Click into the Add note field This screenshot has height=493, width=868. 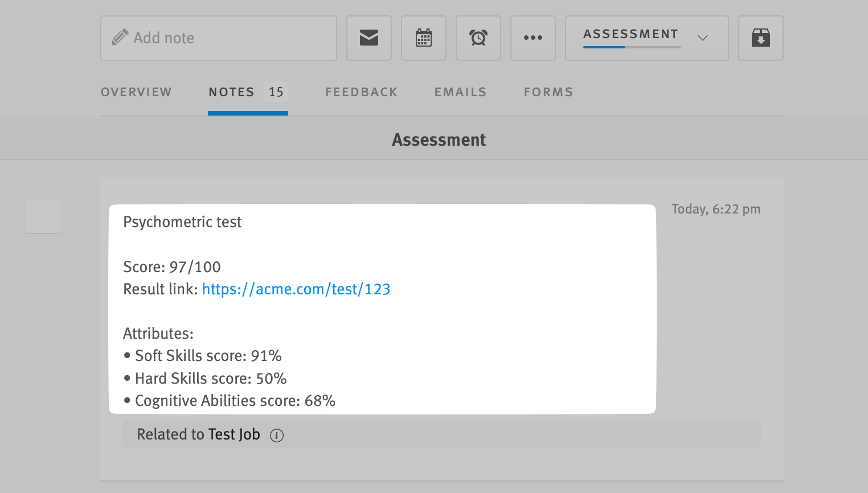click(x=228, y=38)
